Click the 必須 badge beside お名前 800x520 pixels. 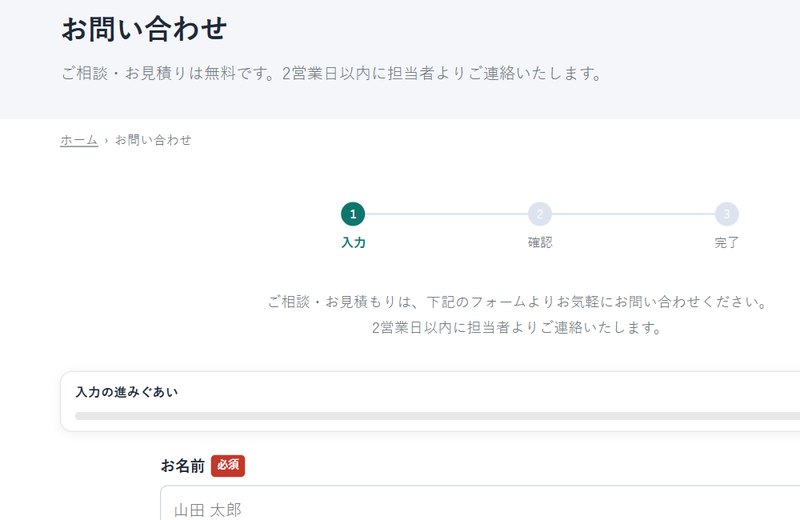pos(228,465)
